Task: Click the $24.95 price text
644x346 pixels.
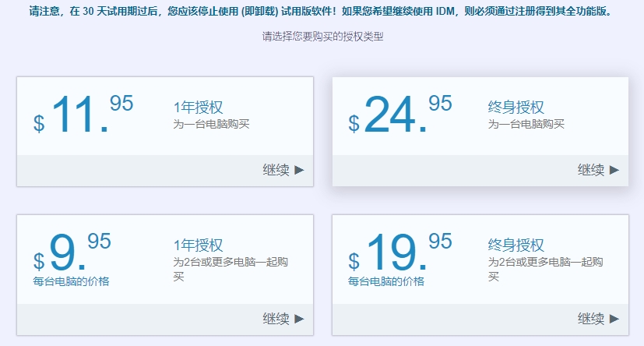Action: [400, 114]
